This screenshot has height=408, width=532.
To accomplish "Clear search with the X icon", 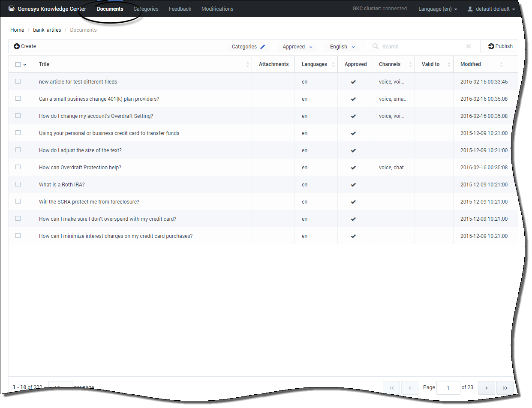I will [x=469, y=46].
